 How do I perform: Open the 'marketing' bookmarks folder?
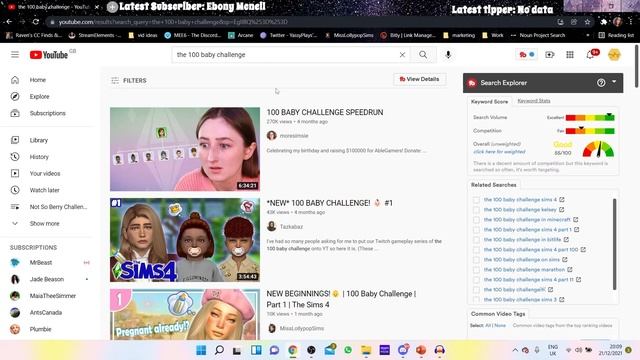point(459,35)
